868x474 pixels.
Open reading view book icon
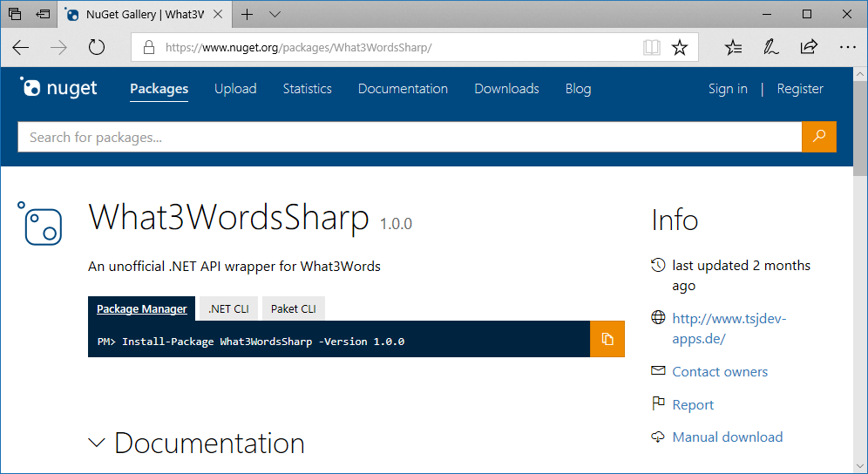click(x=652, y=48)
